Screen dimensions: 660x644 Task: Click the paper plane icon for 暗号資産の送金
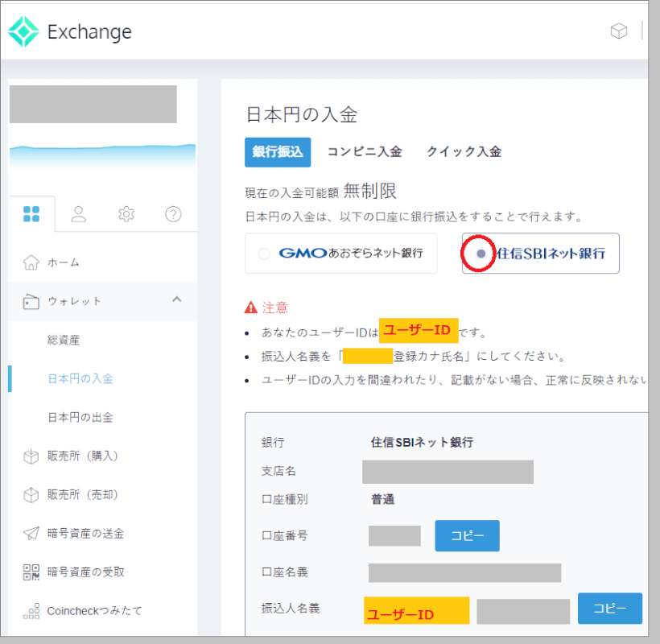click(x=31, y=533)
